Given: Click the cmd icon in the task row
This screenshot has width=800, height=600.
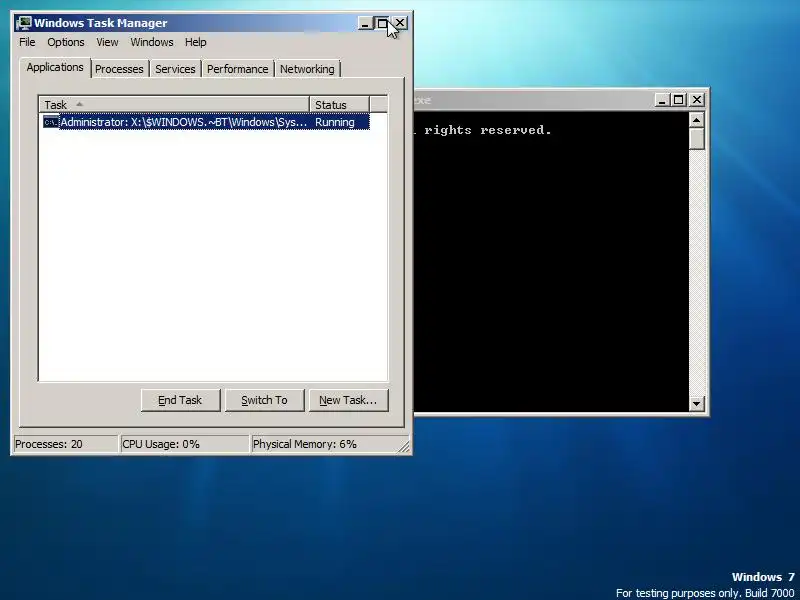Looking at the screenshot, I should pyautogui.click(x=51, y=122).
